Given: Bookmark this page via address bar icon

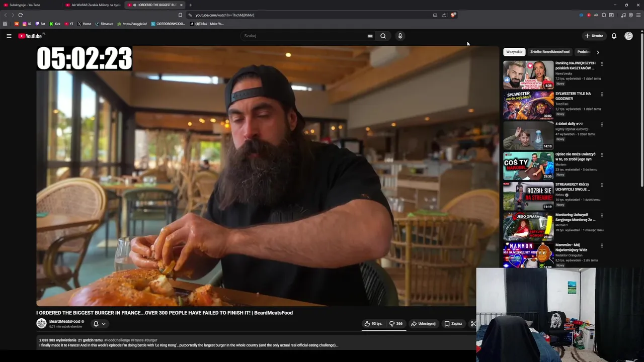Looking at the screenshot, I should (x=180, y=15).
